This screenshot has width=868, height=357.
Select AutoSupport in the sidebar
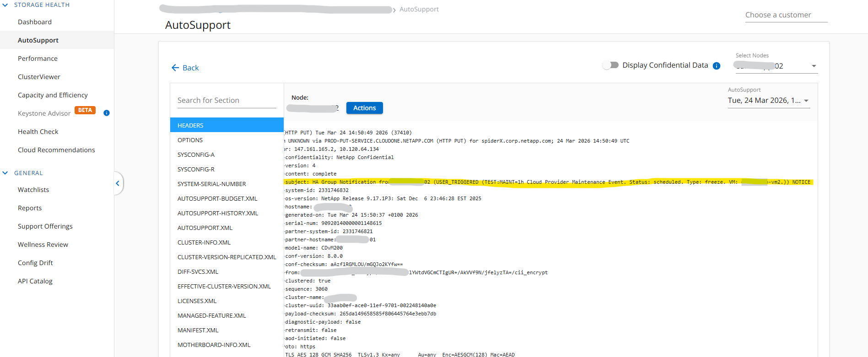38,40
